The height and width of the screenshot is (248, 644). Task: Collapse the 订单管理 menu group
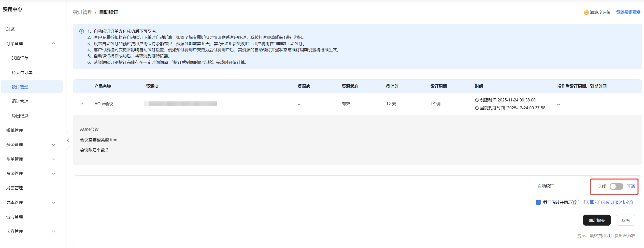coord(53,44)
